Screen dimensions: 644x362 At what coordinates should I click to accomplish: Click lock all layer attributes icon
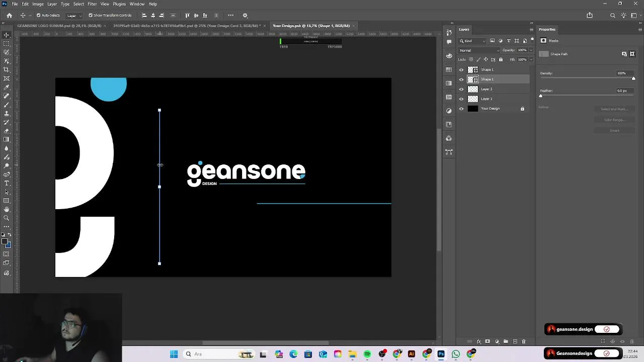pyautogui.click(x=501, y=60)
